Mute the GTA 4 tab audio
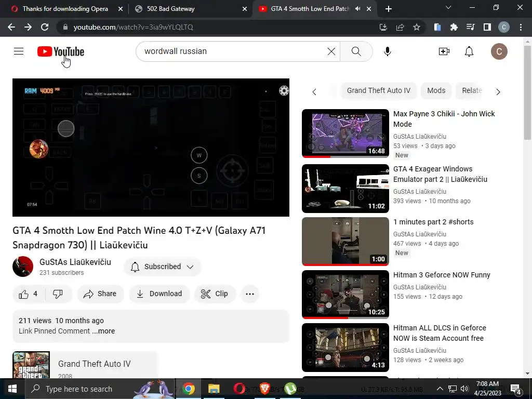The width and height of the screenshot is (532, 399). coord(357,9)
